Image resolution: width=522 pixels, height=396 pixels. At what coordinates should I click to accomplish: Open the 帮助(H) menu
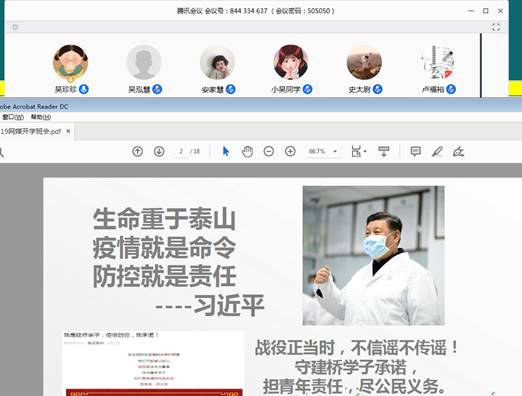pos(41,117)
